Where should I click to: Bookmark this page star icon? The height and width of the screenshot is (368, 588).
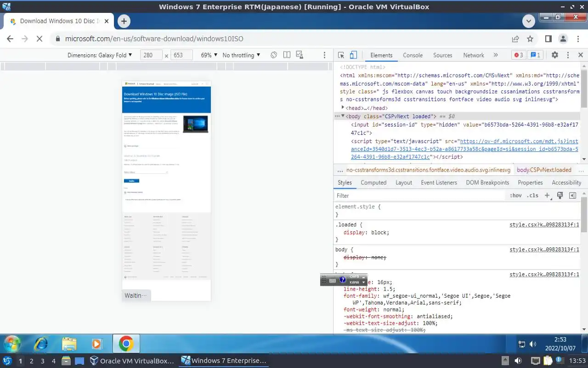[x=530, y=39]
